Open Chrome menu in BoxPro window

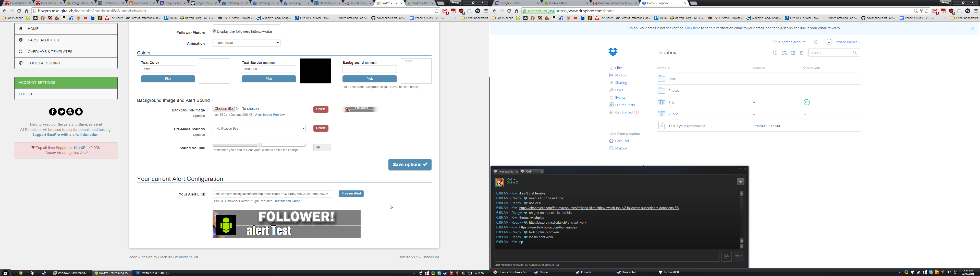[x=486, y=11]
